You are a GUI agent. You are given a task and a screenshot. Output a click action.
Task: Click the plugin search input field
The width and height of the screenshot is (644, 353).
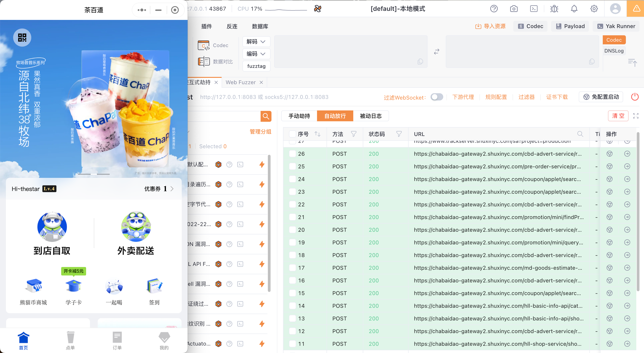coord(224,116)
